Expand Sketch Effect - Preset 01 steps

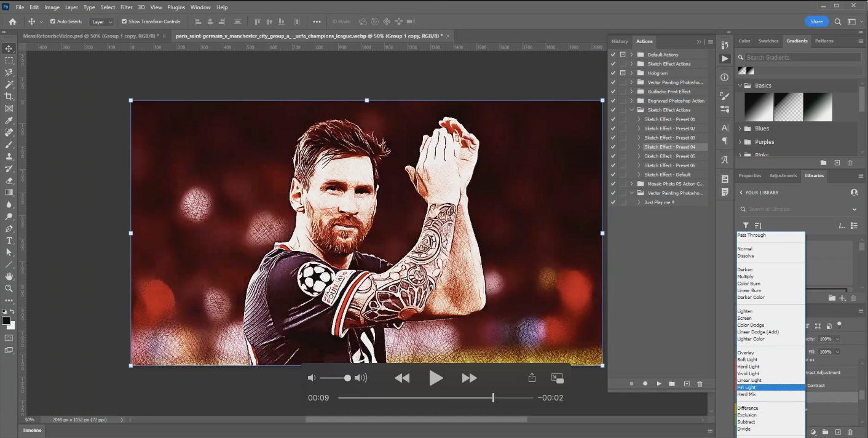639,119
